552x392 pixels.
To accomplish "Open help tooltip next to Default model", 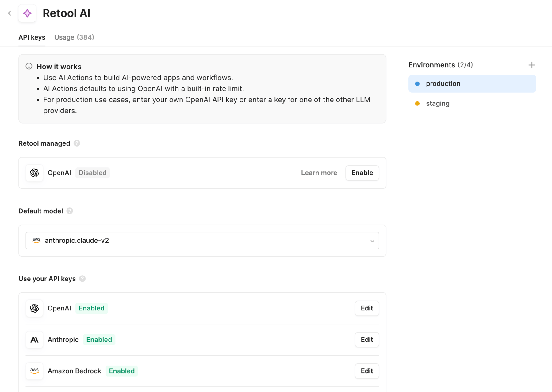I will [70, 211].
